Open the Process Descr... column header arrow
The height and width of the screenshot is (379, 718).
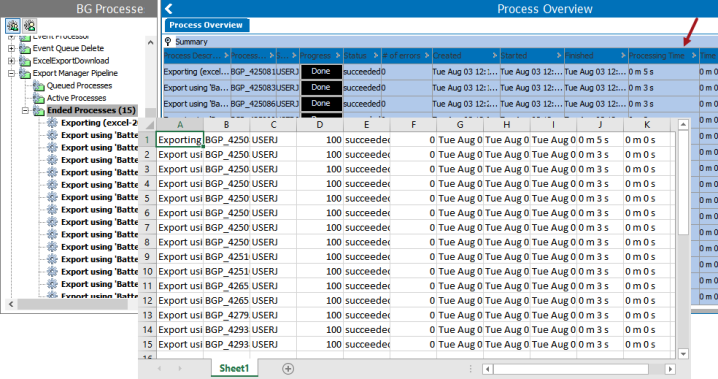click(x=226, y=55)
